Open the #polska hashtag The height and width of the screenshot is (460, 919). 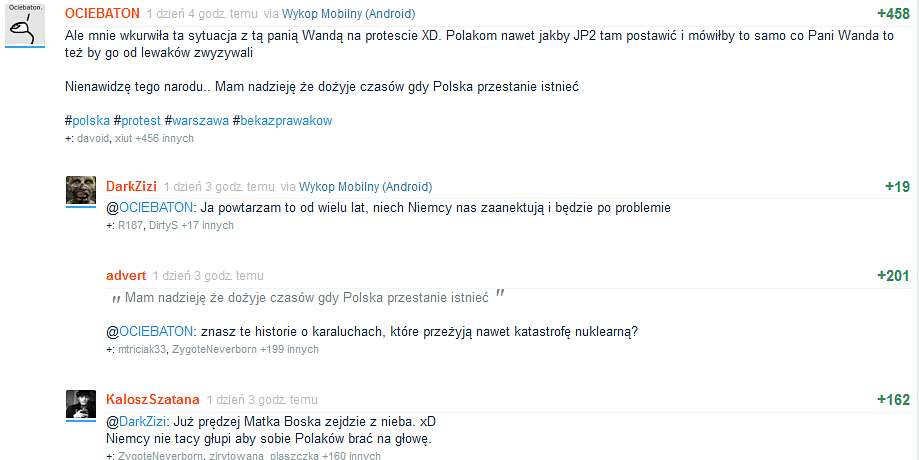87,121
